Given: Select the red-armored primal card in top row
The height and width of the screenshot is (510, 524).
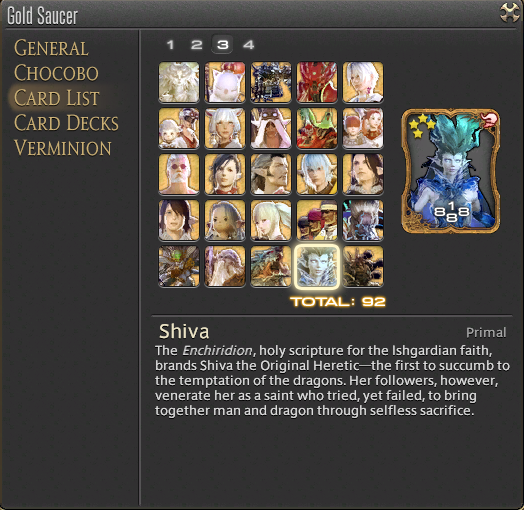Looking at the screenshot, I should click(317, 82).
